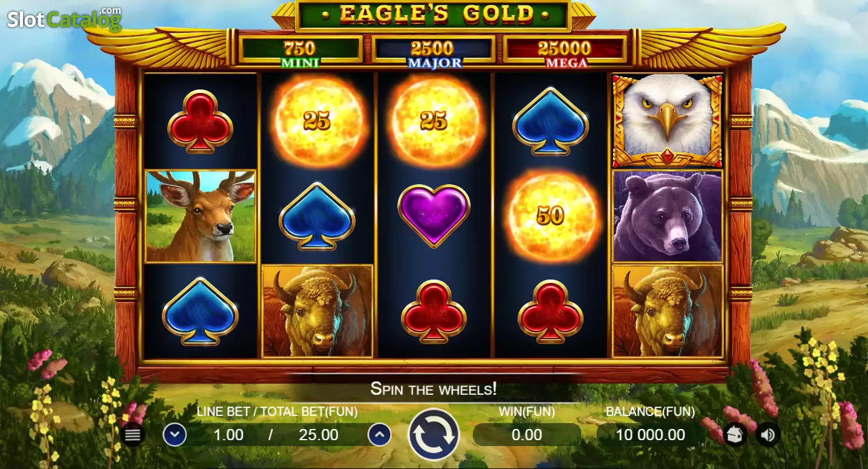Click the SlotCatalog.com logo link
868x469 pixels.
point(64,19)
